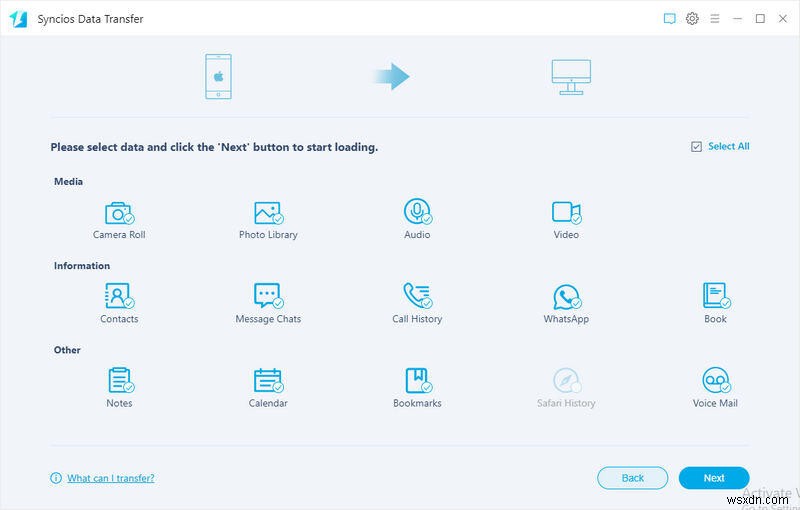
Task: Select the Photo Library icon
Action: click(268, 213)
